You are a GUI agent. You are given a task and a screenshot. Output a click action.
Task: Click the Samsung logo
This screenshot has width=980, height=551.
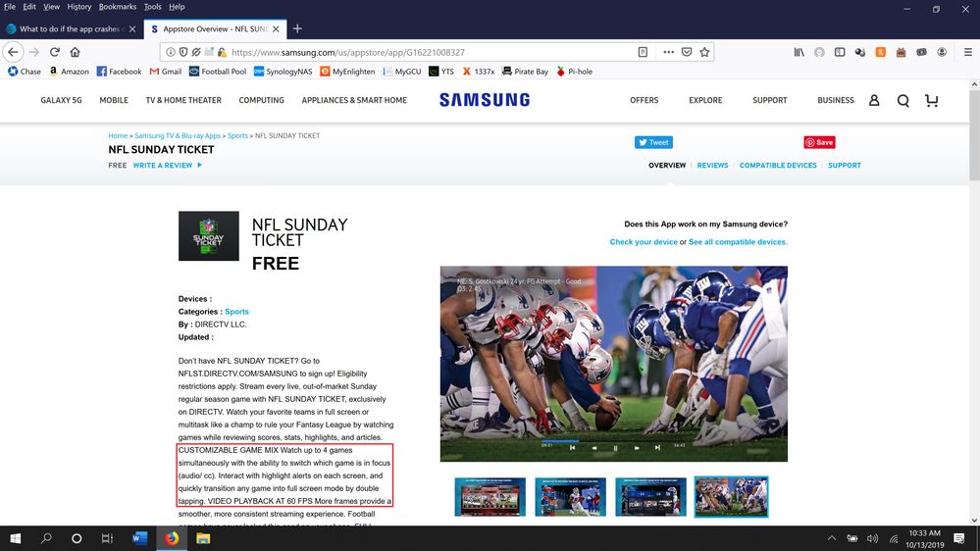click(484, 100)
